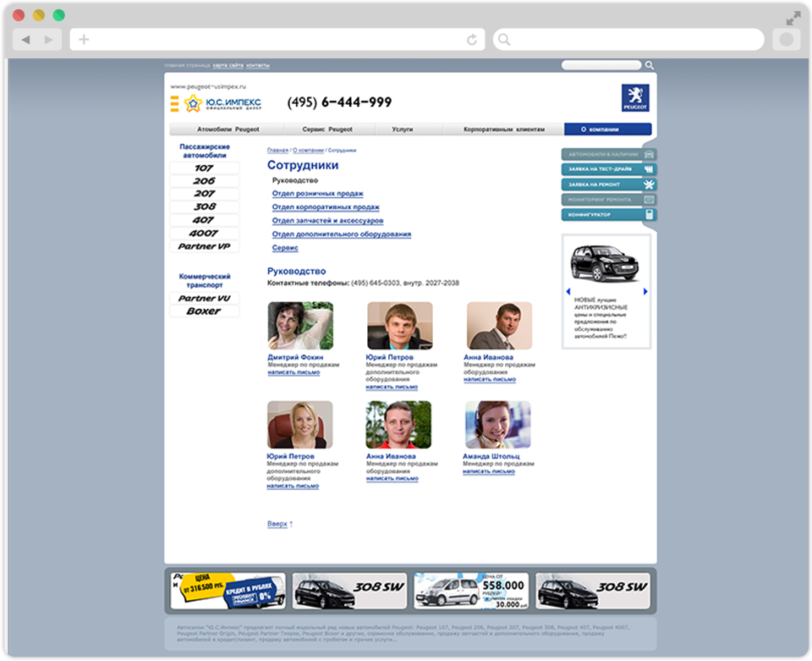Select the 206 model in sidebar

tap(205, 181)
